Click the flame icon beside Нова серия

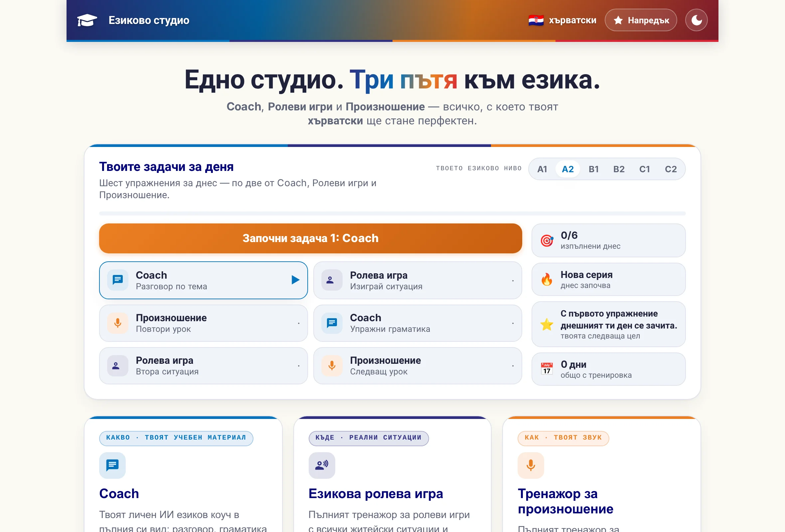click(x=547, y=280)
